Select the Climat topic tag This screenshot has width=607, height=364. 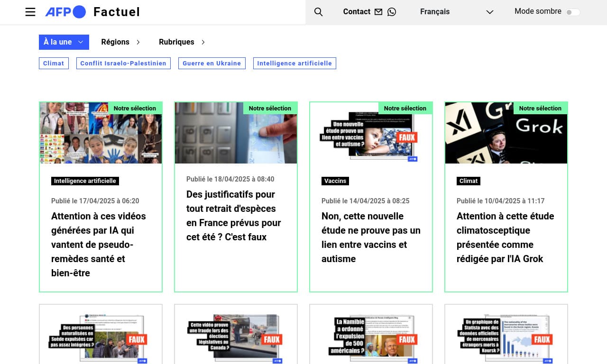pyautogui.click(x=54, y=63)
